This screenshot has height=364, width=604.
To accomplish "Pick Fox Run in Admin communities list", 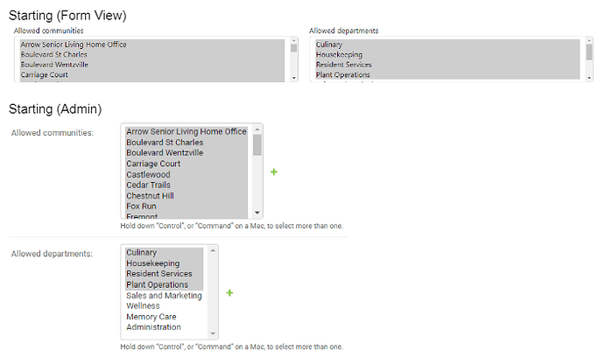I will pos(142,206).
